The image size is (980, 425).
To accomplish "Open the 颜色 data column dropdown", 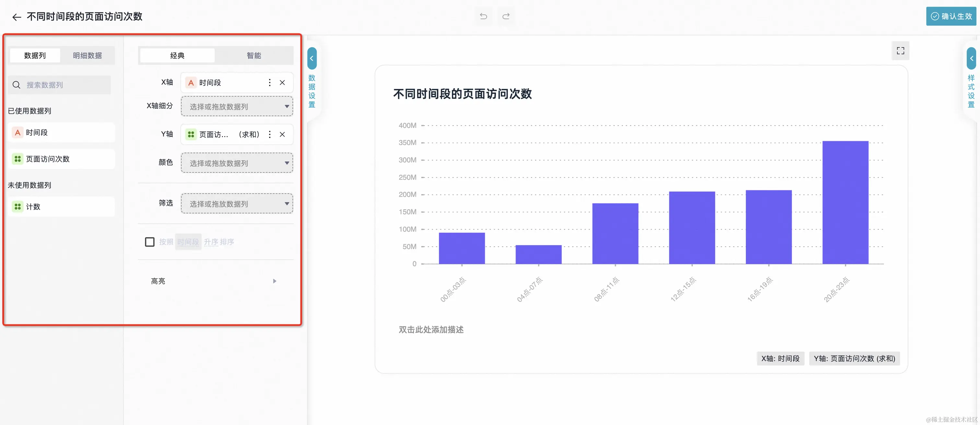I will pyautogui.click(x=237, y=163).
